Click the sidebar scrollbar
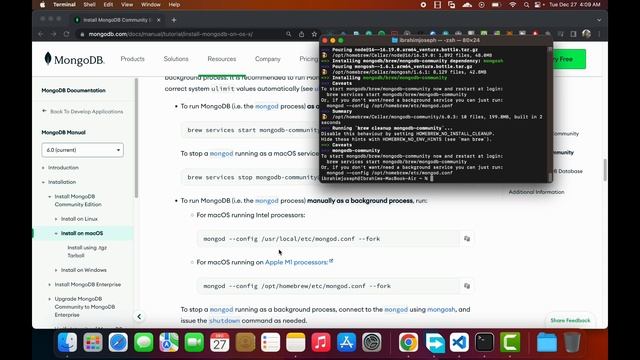Screen dimensions: 640x360 tap(136, 138)
